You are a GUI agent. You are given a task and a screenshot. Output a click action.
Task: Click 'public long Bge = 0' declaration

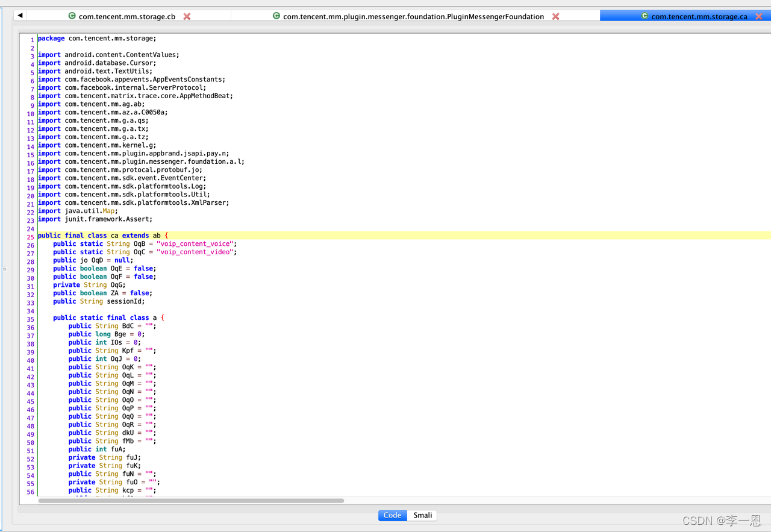tap(107, 334)
